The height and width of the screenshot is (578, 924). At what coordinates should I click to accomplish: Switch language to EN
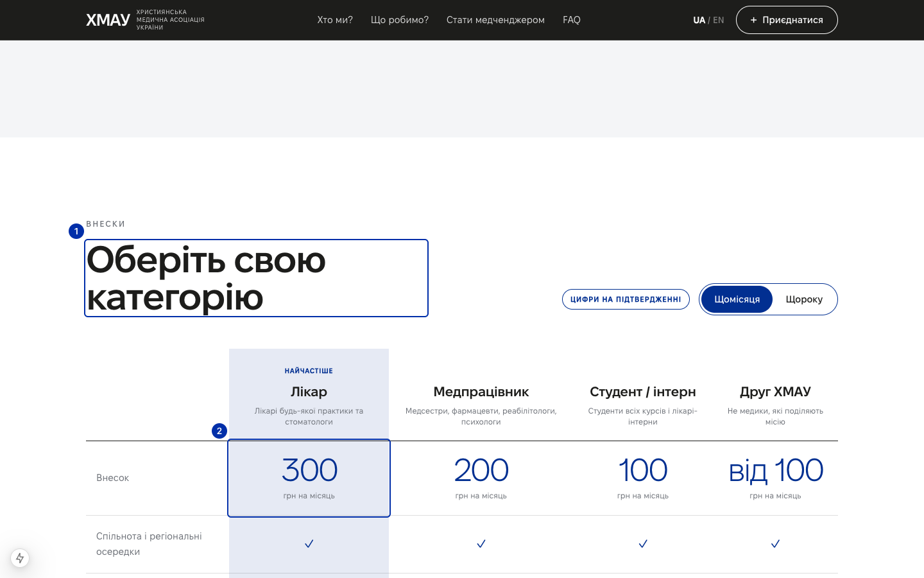[719, 20]
